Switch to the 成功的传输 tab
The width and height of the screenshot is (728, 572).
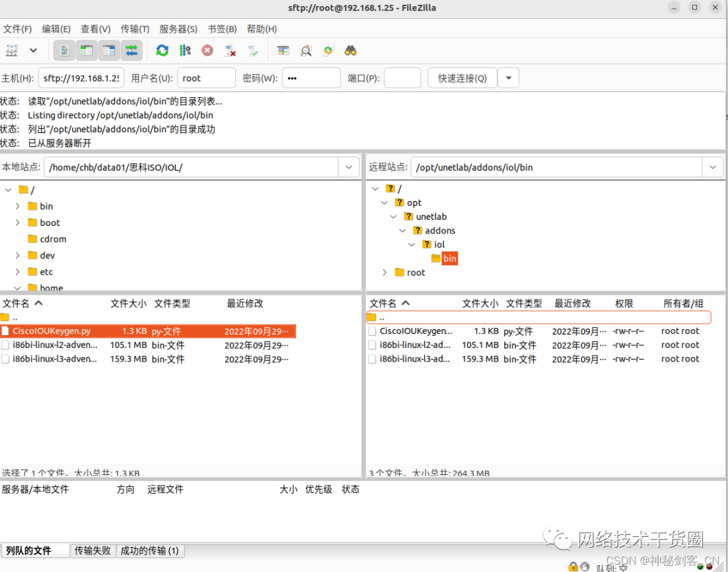coord(151,550)
